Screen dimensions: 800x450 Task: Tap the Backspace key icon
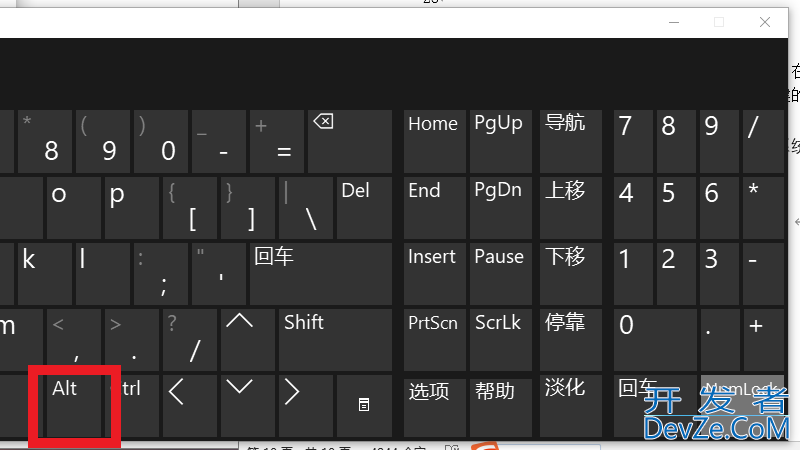(x=349, y=142)
